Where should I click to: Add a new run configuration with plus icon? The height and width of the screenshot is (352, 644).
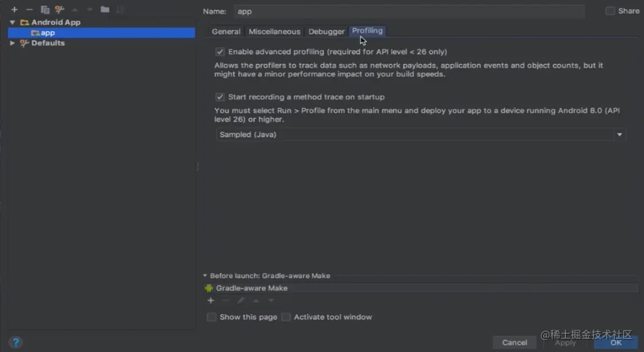click(14, 9)
